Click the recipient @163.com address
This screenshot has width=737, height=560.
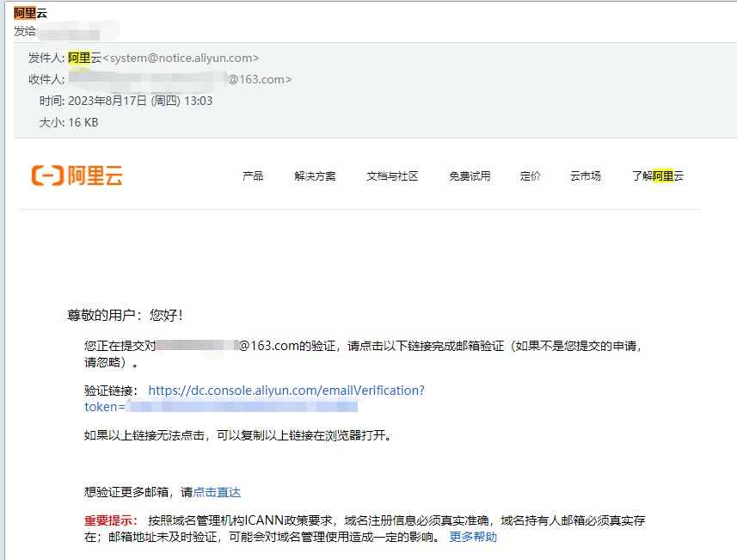(181, 79)
